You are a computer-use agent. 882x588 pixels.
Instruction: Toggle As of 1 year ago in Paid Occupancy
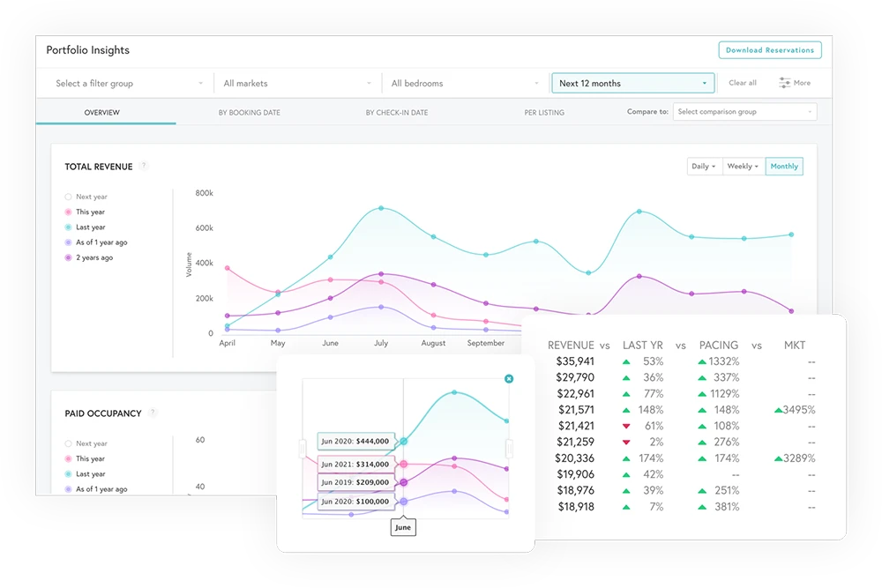(96, 489)
